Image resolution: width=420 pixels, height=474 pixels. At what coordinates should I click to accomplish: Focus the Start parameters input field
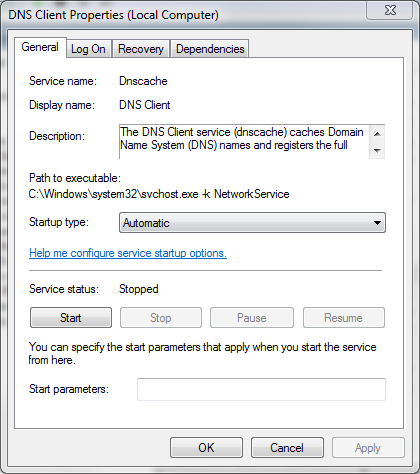coord(261,389)
